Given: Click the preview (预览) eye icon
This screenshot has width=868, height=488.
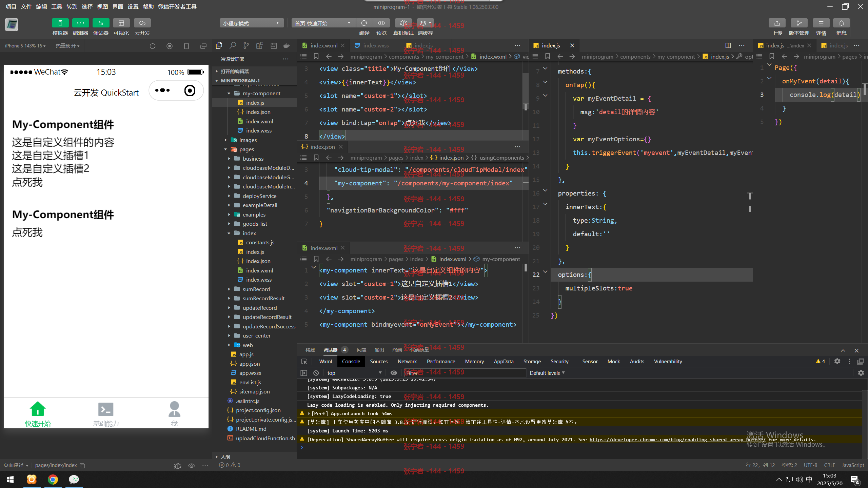Looking at the screenshot, I should [x=381, y=23].
